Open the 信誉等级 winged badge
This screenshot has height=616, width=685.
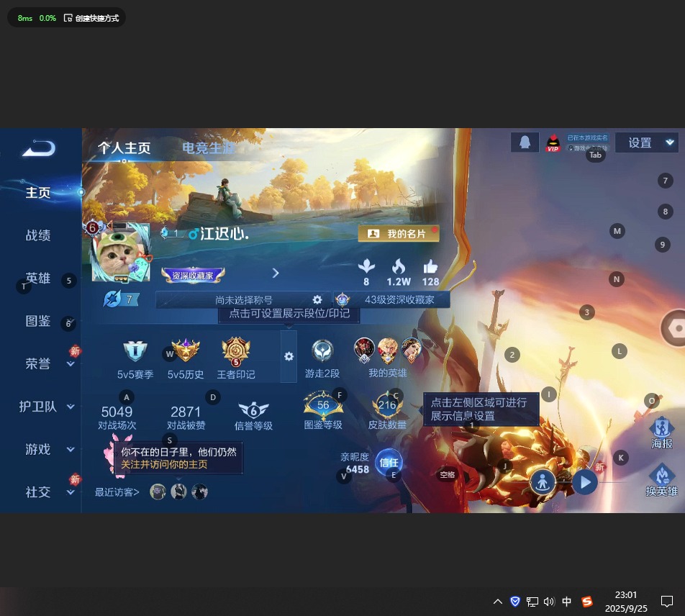253,409
